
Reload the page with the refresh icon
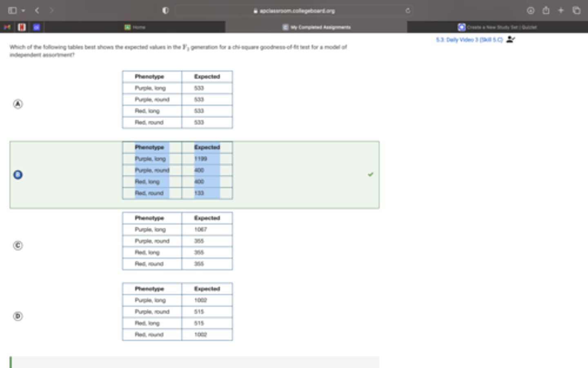point(408,11)
